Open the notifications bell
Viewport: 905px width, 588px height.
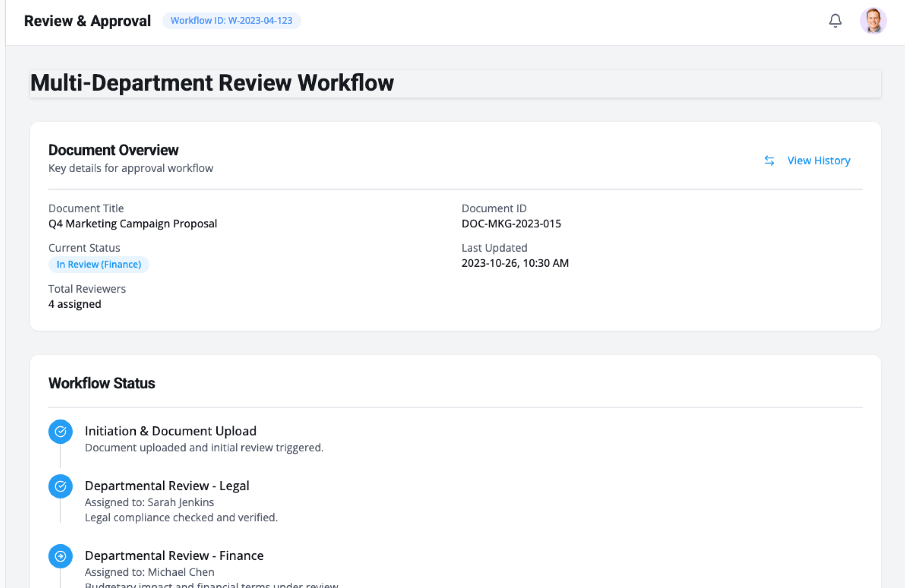pyautogui.click(x=835, y=21)
